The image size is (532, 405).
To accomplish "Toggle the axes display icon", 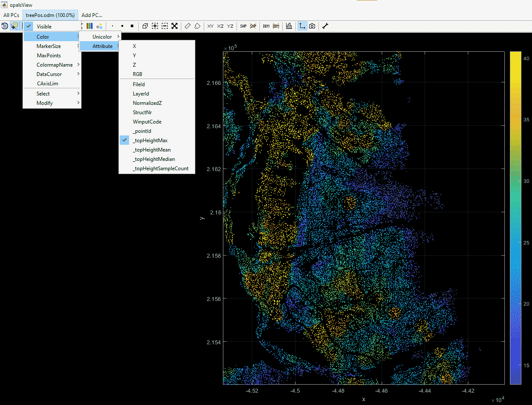I will [302, 26].
